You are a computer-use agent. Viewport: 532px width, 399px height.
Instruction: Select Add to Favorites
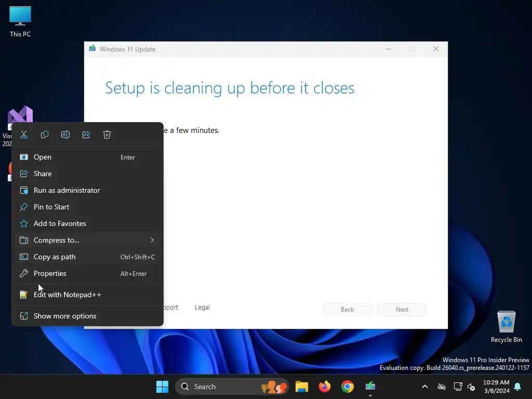87,223
